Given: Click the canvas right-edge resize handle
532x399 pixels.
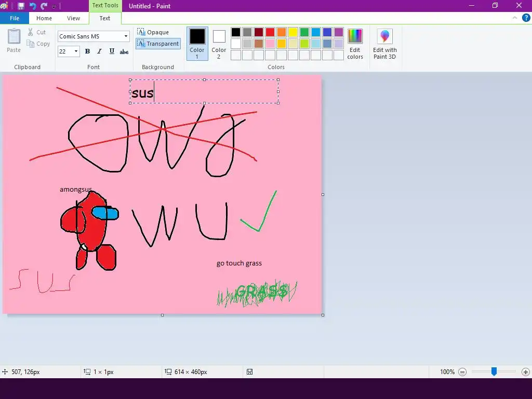Looking at the screenshot, I should 323,194.
